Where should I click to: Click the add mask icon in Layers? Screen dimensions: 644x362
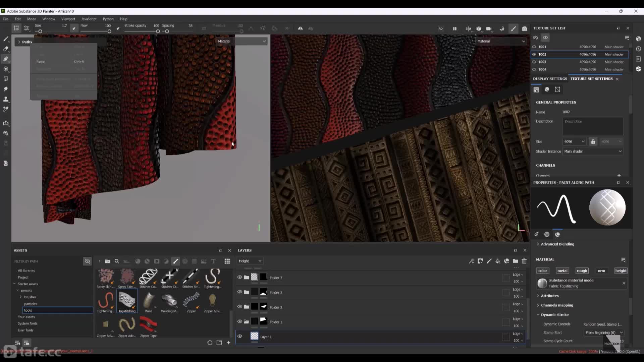point(480,261)
